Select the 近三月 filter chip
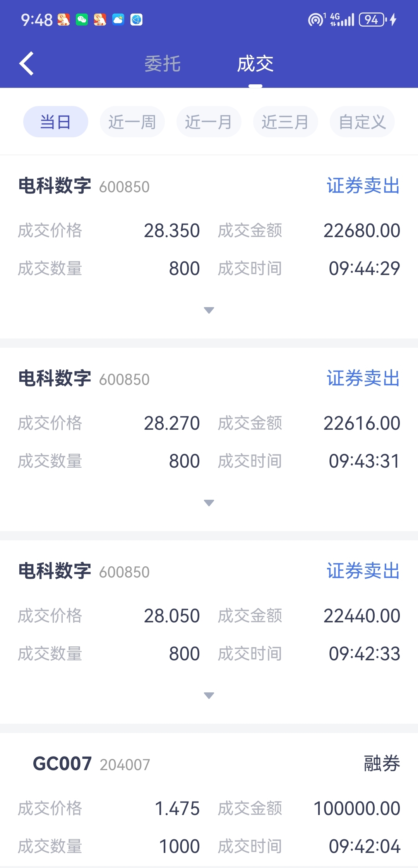Screen dimensions: 418x868 pyautogui.click(x=286, y=122)
